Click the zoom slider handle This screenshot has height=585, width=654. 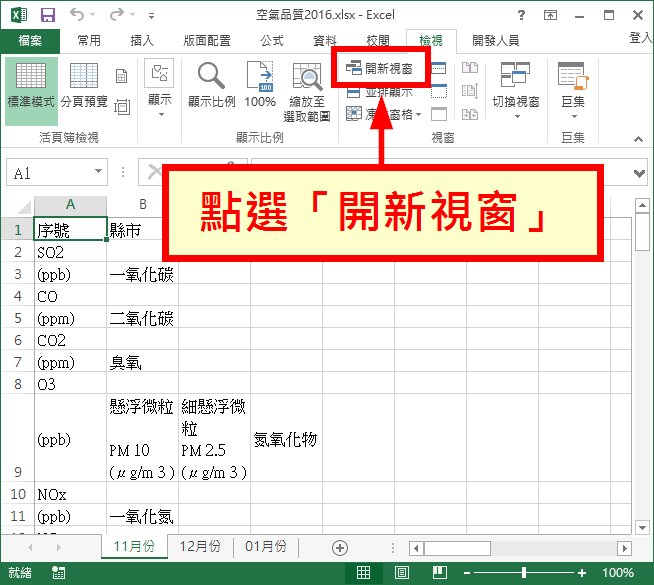524,573
